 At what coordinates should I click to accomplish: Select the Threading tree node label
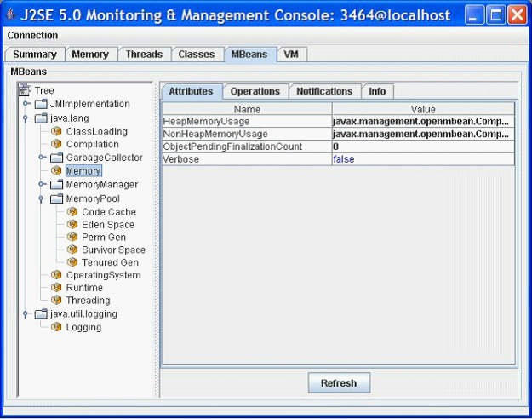[89, 300]
